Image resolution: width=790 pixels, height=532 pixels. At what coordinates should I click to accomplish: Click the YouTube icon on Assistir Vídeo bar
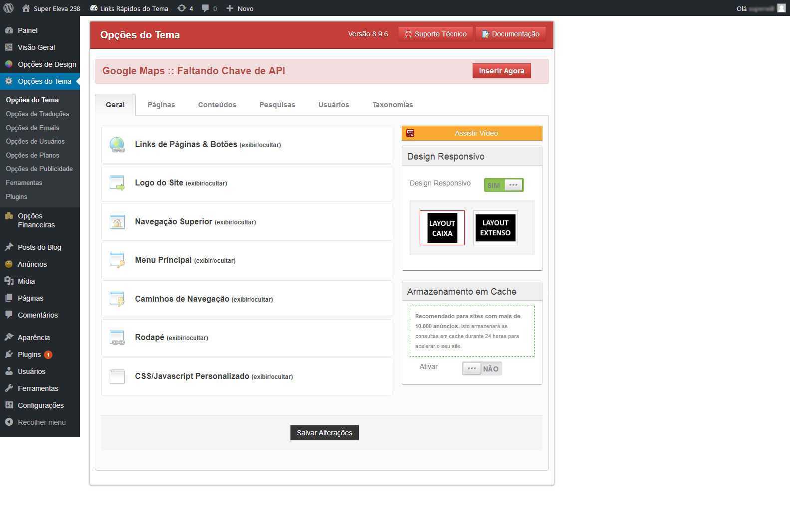(x=410, y=133)
